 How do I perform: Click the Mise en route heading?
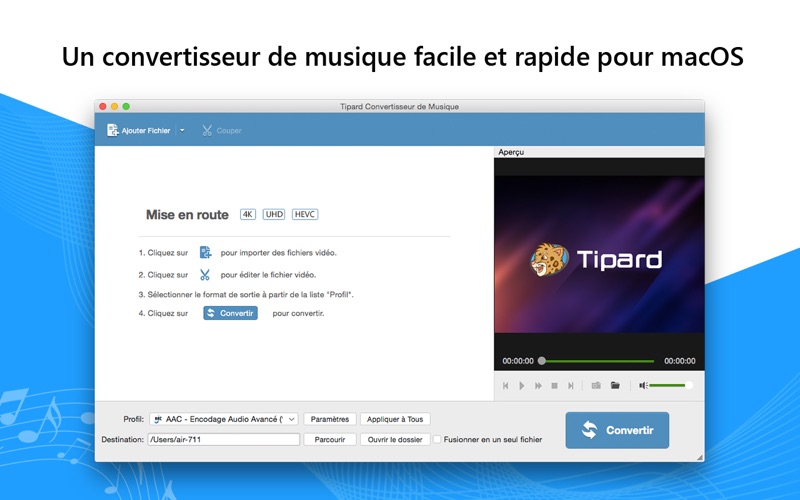click(187, 215)
